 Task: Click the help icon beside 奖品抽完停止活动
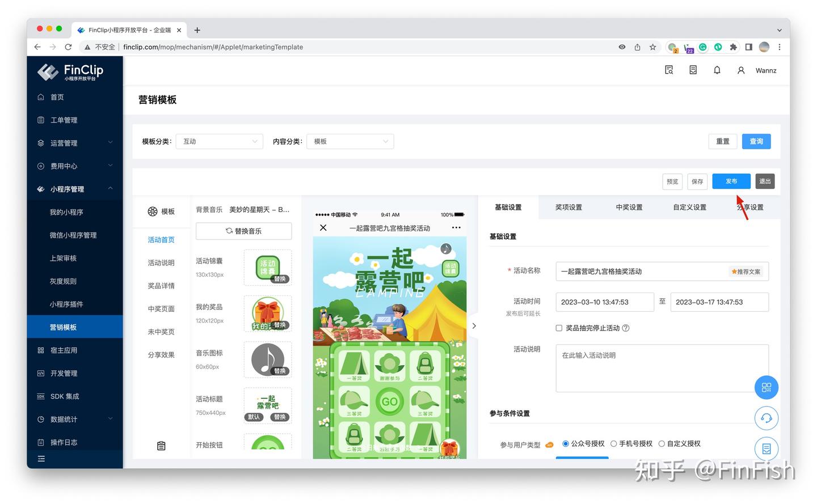tap(626, 328)
